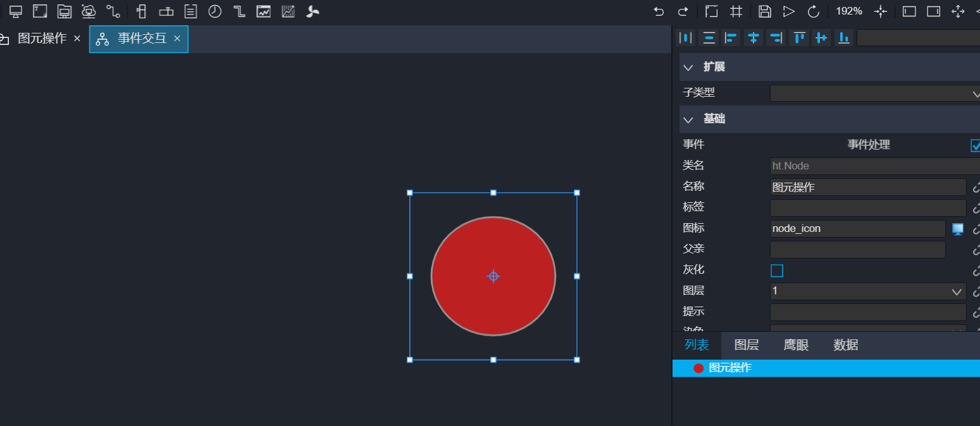The height and width of the screenshot is (426, 980).
Task: Open the 鹰眼 panel tab
Action: 796,345
